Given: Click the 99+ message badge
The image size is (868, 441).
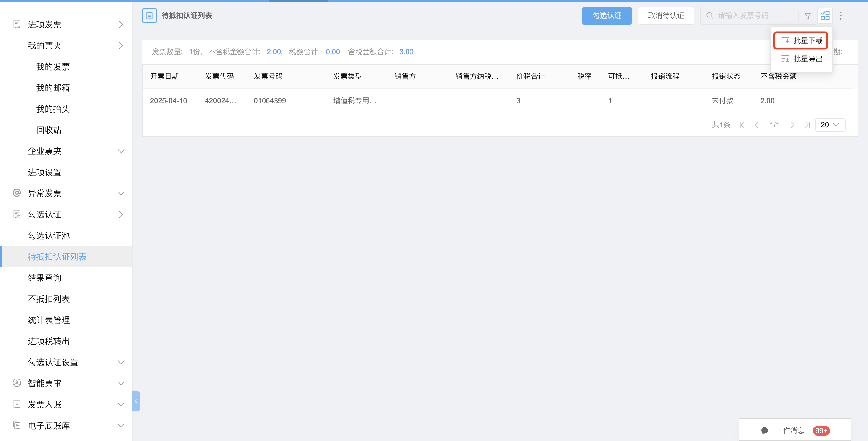Looking at the screenshot, I should [821, 430].
